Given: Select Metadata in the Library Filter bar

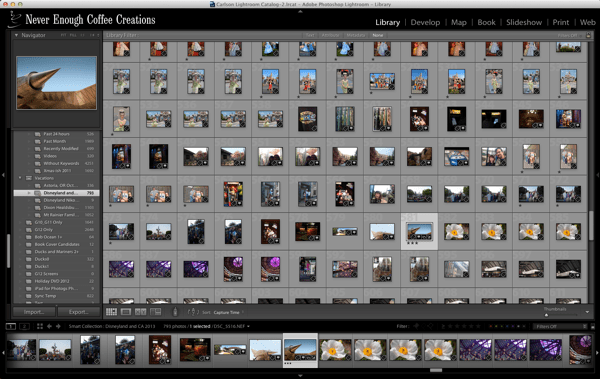Looking at the screenshot, I should point(355,35).
